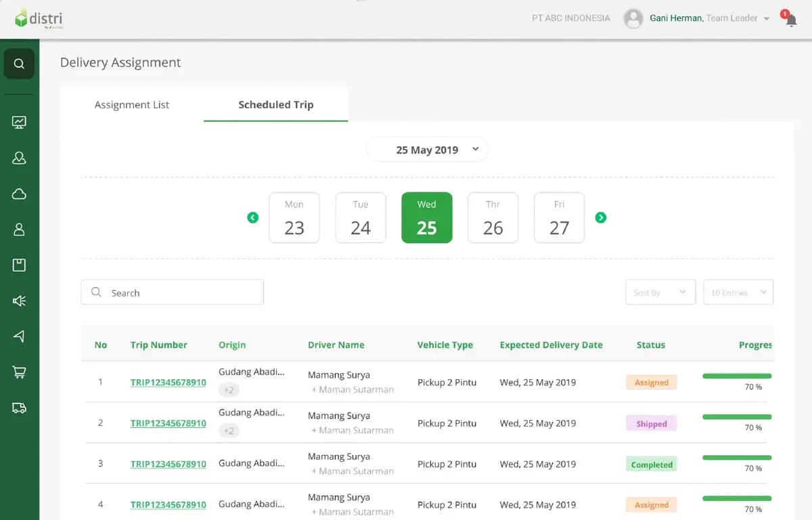This screenshot has width=812, height=520.
Task: Click the progress bar in row 1
Action: pyautogui.click(x=737, y=376)
